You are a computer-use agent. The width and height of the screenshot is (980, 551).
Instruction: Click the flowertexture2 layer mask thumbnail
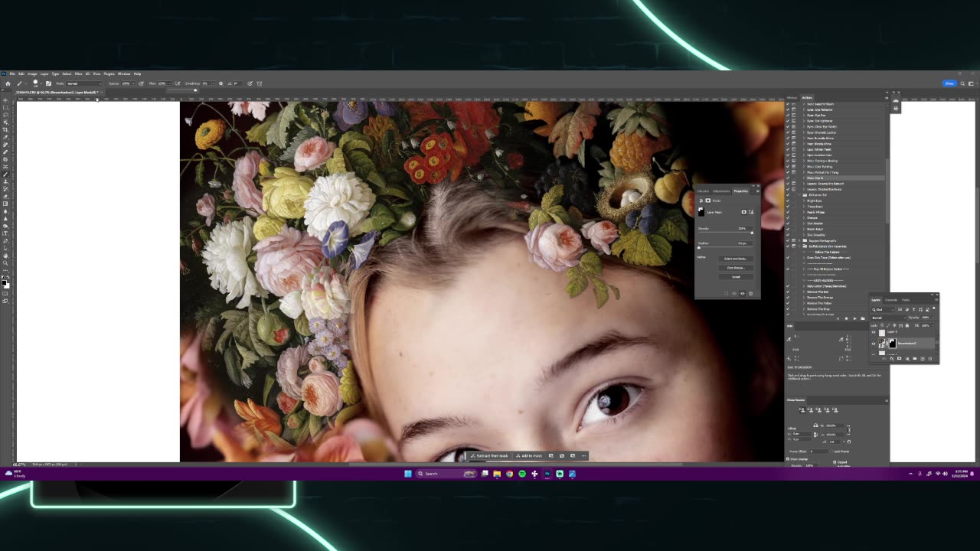pyautogui.click(x=893, y=344)
